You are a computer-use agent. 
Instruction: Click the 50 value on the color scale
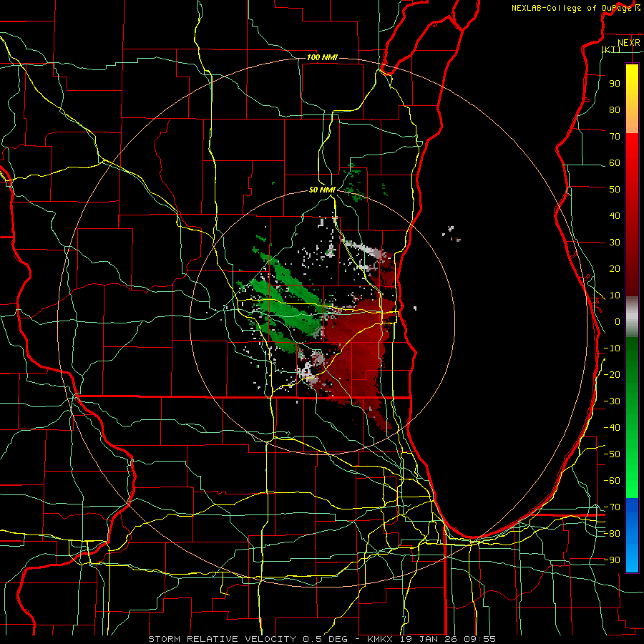pos(615,190)
